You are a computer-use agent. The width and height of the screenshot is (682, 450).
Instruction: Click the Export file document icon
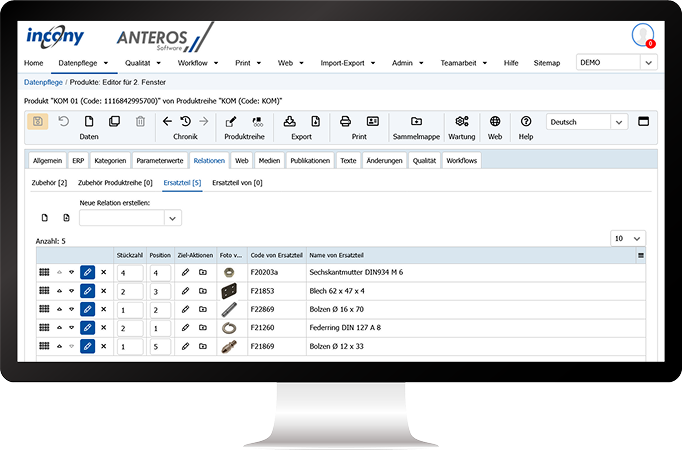click(315, 121)
